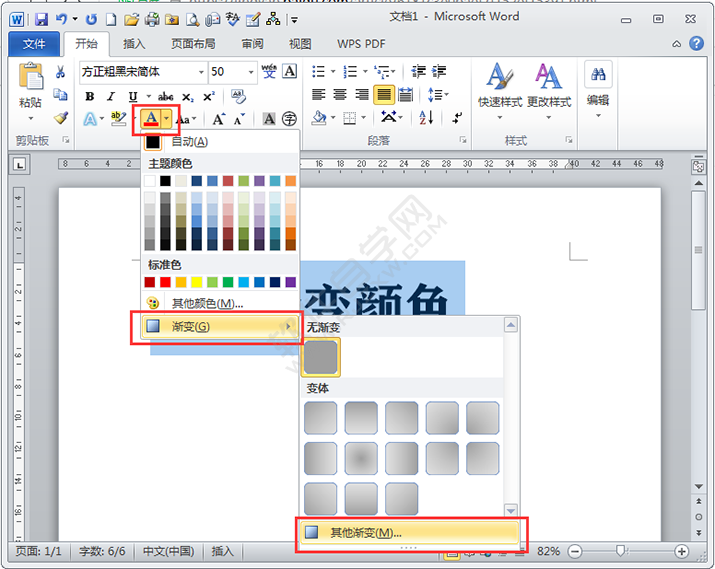The width and height of the screenshot is (715, 569).
Task: Switch to the 插入 tab
Action: (134, 44)
